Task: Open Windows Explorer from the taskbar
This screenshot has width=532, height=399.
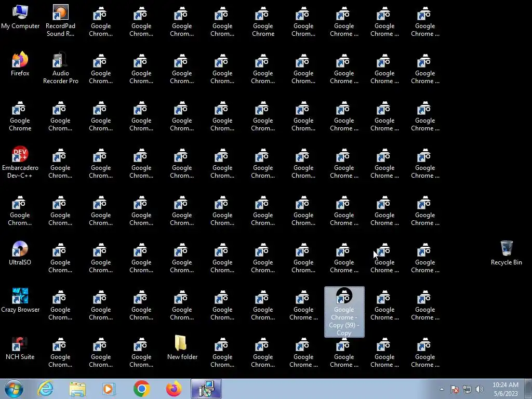Action: point(77,389)
